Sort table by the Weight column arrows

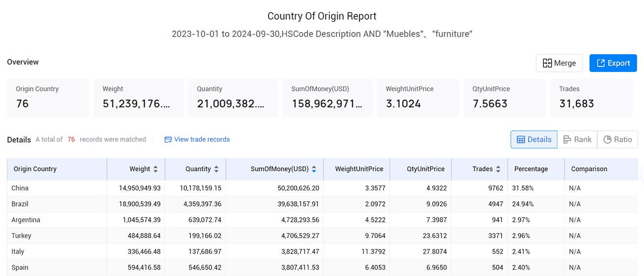(156, 169)
